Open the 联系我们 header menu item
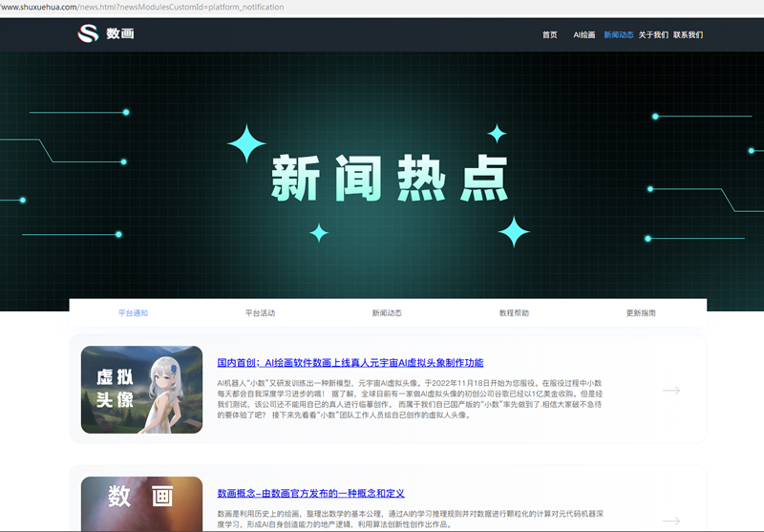764x532 pixels. 688,34
